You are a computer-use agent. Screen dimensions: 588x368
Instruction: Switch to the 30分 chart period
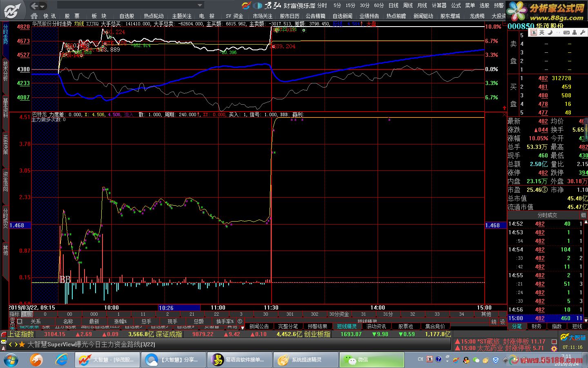coord(365,5)
